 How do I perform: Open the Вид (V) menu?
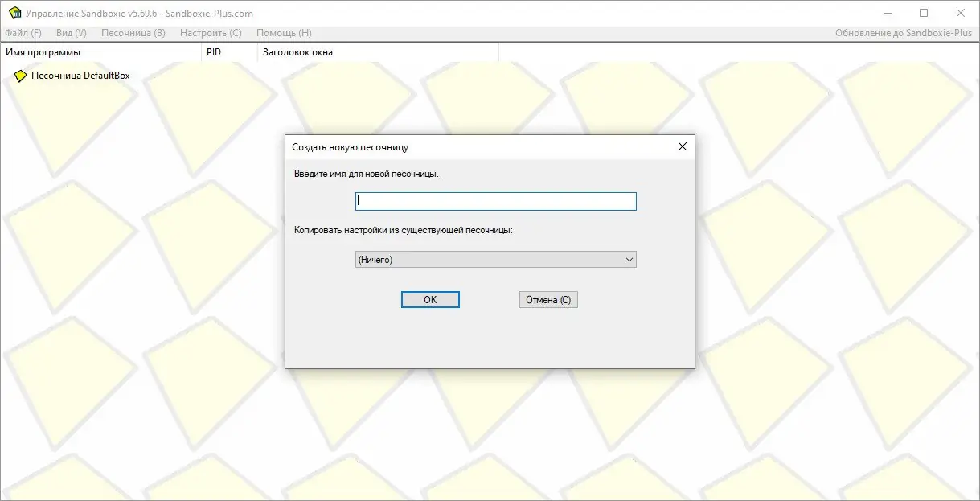click(72, 33)
